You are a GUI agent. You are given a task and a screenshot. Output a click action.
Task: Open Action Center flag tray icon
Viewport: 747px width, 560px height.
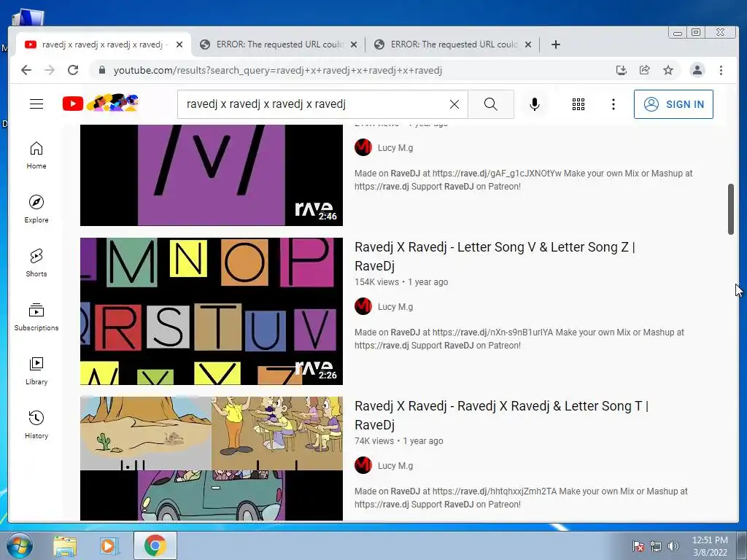[x=638, y=546]
